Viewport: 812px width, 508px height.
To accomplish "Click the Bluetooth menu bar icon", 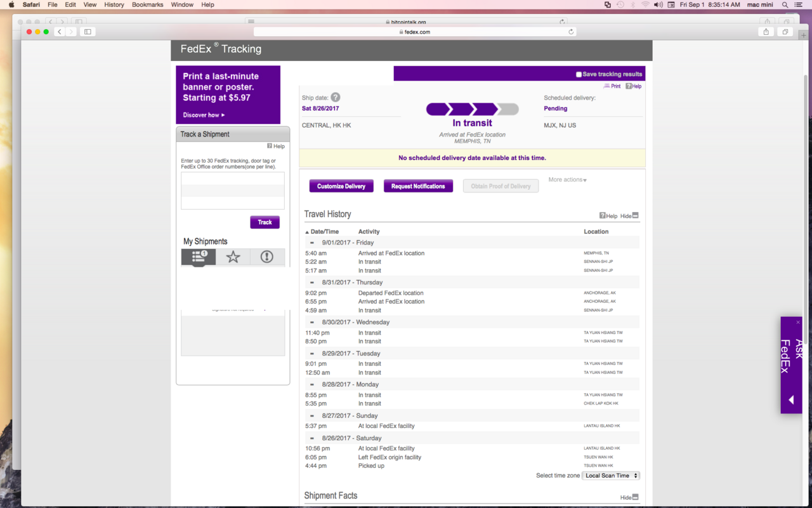I will 632,4.
